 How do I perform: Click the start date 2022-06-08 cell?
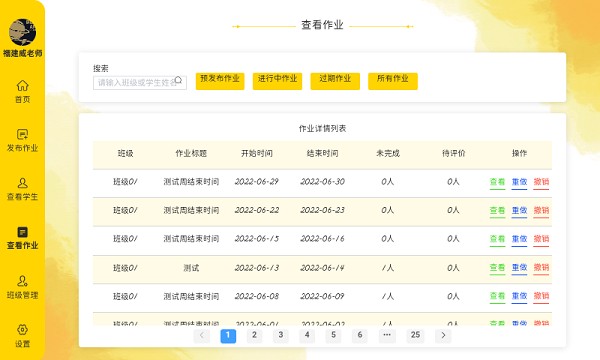(x=257, y=296)
